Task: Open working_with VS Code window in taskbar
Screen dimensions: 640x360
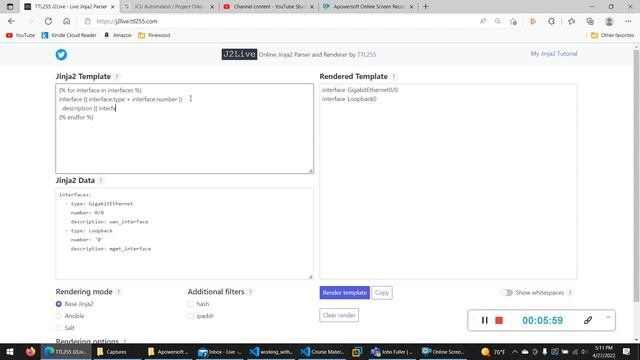Action: [x=271, y=352]
